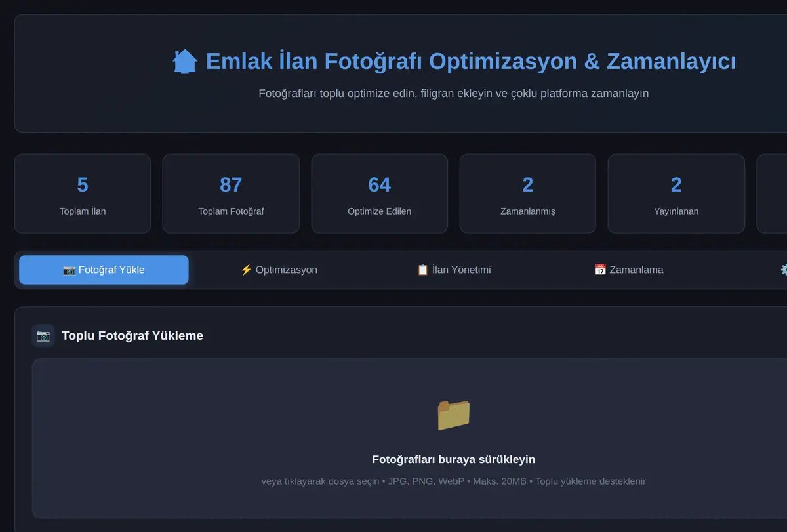This screenshot has height=532, width=787.
Task: Click the Toplu Fotoğraf Yükleme heading
Action: click(x=132, y=336)
